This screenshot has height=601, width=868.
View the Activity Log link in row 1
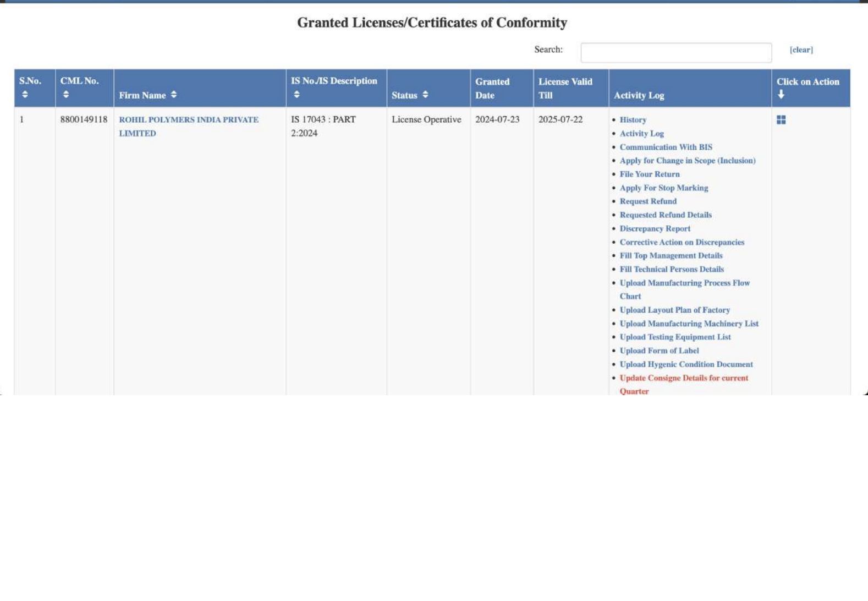tap(641, 134)
